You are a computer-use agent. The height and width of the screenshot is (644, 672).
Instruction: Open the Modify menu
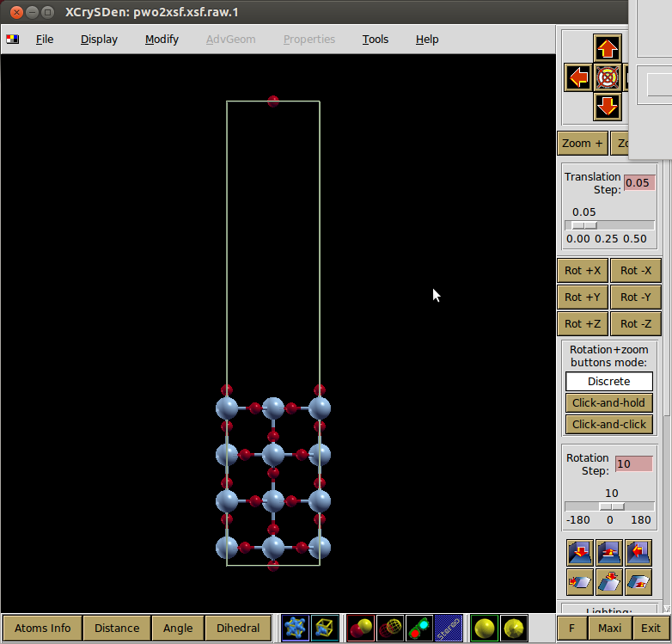pyautogui.click(x=162, y=40)
